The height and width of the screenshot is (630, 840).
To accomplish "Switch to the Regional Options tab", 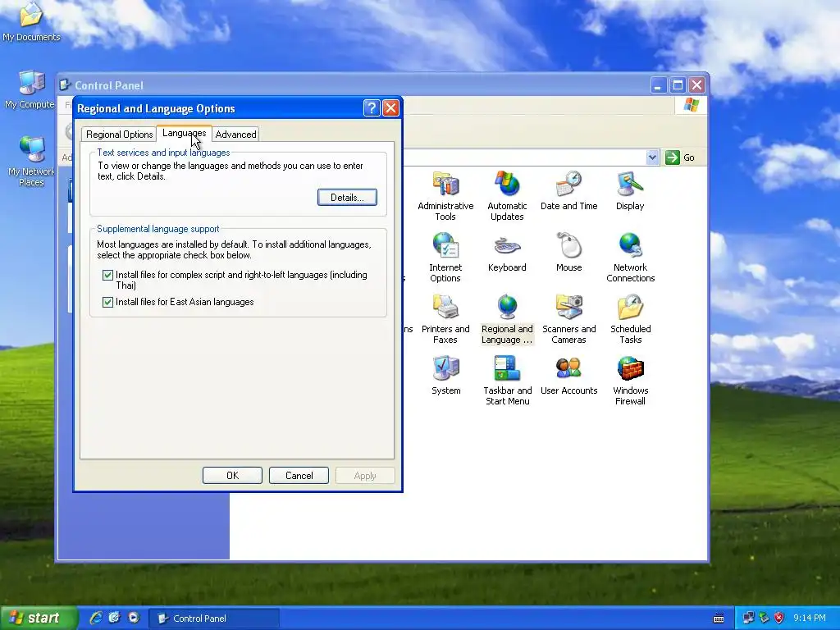I will point(120,135).
